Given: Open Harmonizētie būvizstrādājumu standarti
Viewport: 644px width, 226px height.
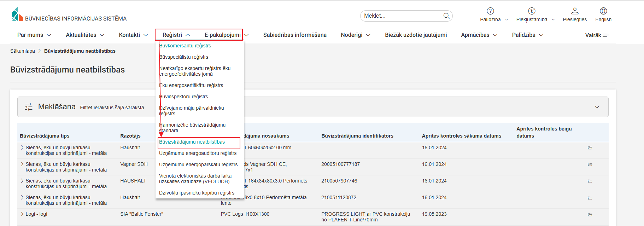Looking at the screenshot, I should (192, 128).
